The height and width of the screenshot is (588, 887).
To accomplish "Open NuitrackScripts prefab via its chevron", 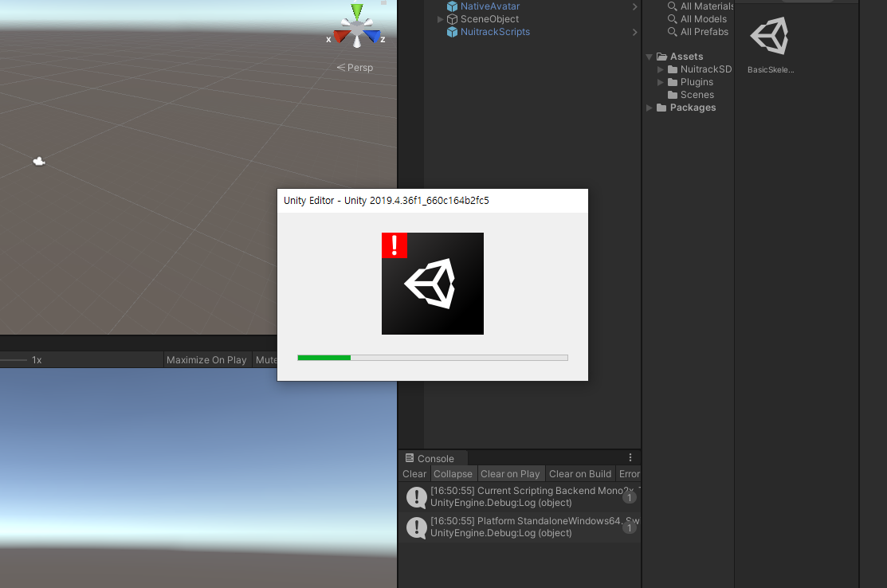I will (634, 32).
